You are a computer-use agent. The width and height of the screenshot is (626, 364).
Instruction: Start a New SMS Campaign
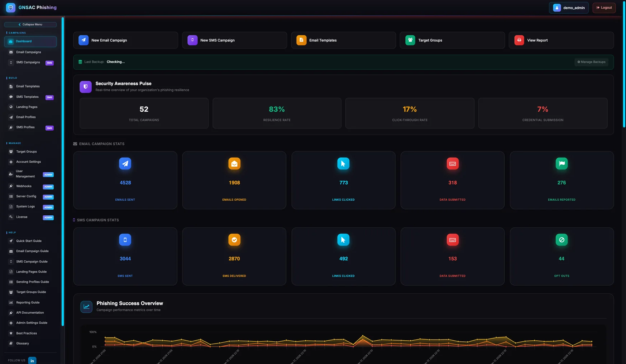(x=234, y=40)
